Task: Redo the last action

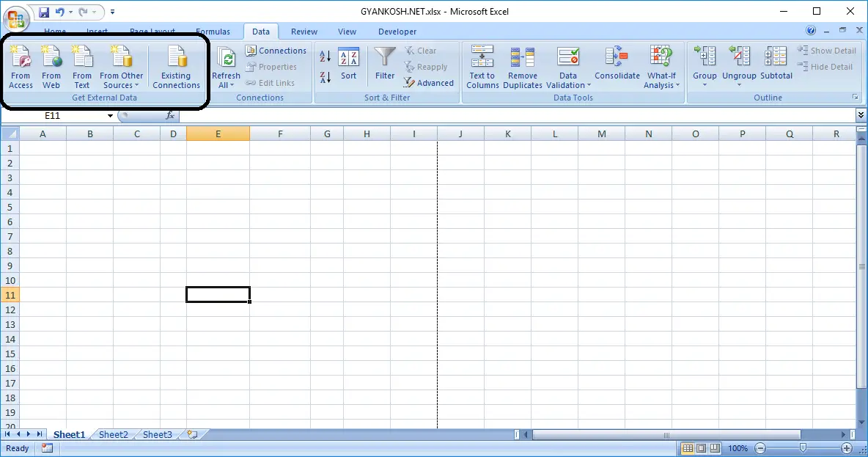Action: tap(83, 12)
